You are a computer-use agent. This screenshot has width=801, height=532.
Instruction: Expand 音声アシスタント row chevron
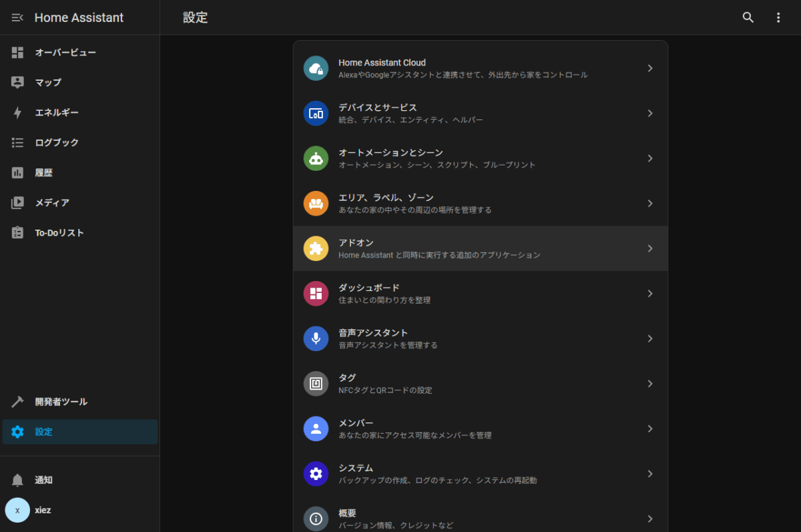pos(650,338)
